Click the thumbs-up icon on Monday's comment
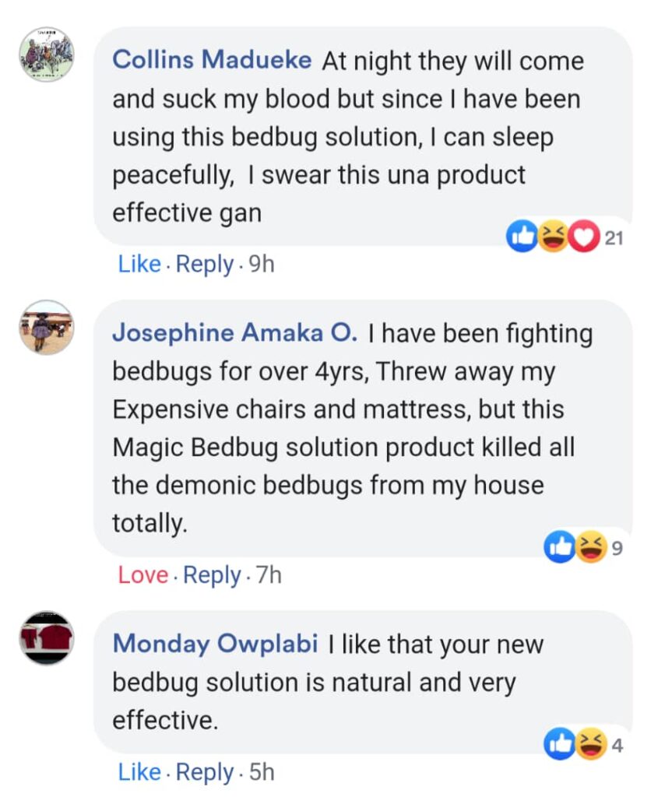 coord(561,745)
